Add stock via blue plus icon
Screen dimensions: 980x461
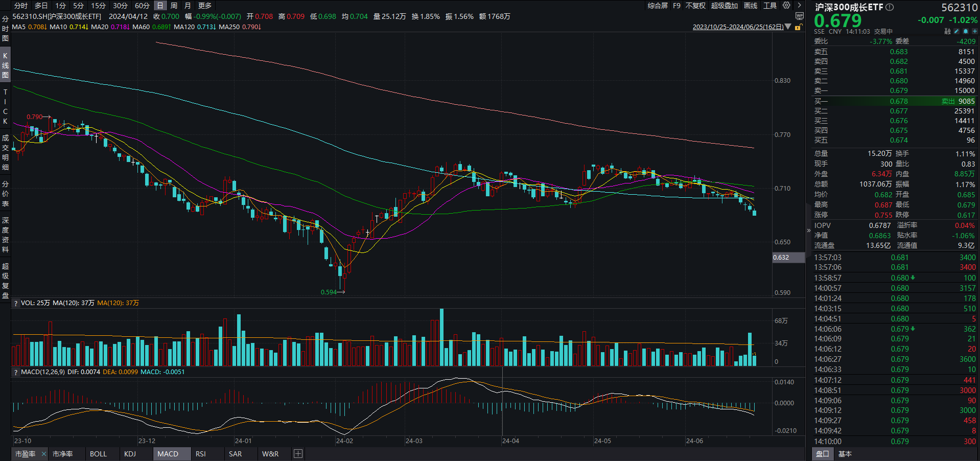(974, 32)
